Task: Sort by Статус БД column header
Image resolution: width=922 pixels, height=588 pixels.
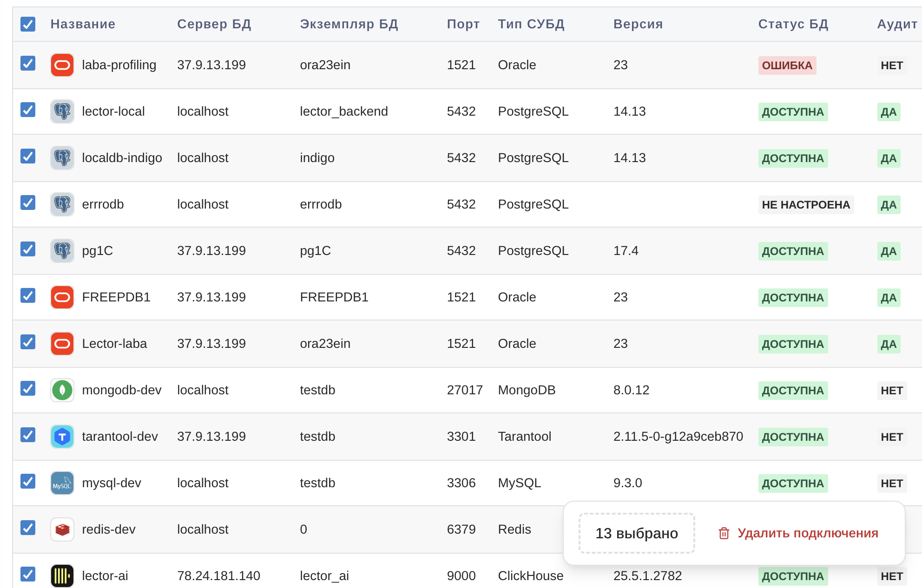Action: click(x=793, y=24)
